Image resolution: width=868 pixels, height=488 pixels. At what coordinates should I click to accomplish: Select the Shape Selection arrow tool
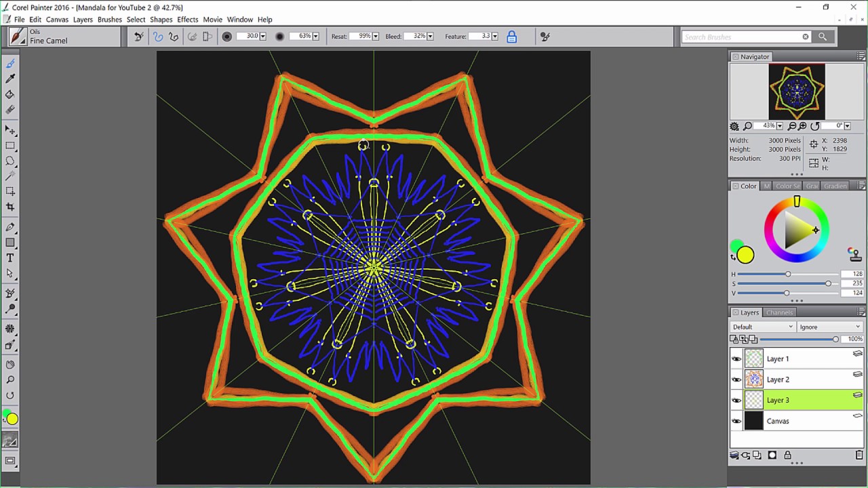10,273
